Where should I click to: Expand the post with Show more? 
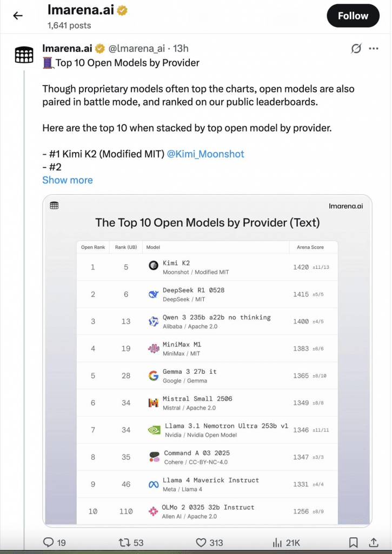click(x=68, y=180)
